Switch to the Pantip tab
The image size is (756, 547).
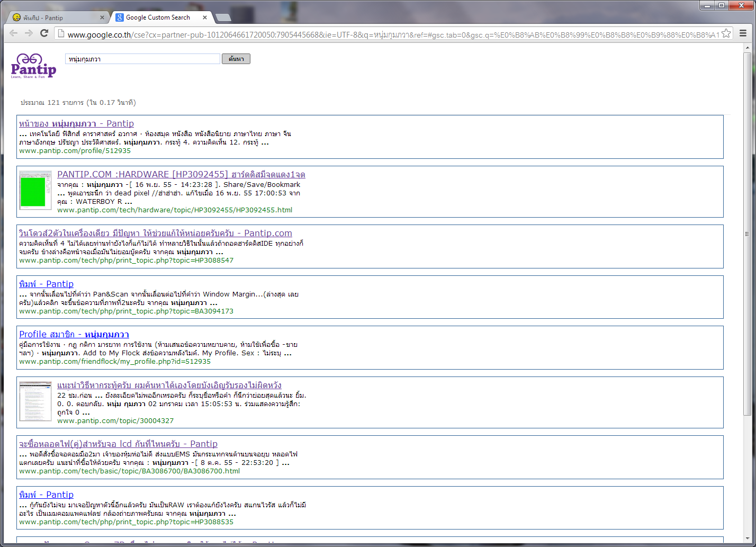click(x=57, y=17)
